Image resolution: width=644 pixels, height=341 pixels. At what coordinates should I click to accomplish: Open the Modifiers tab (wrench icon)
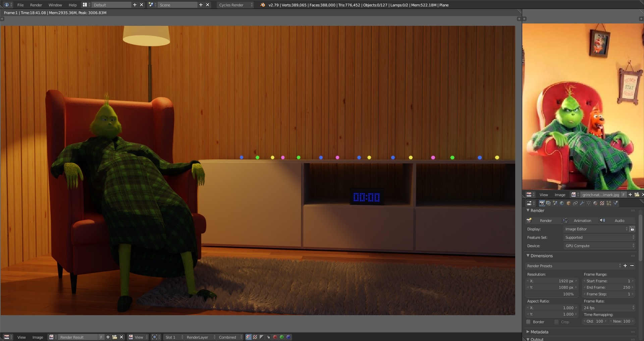click(582, 203)
